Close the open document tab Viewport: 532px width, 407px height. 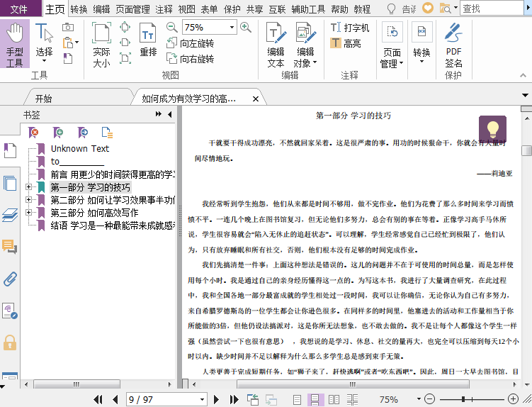coord(256,99)
